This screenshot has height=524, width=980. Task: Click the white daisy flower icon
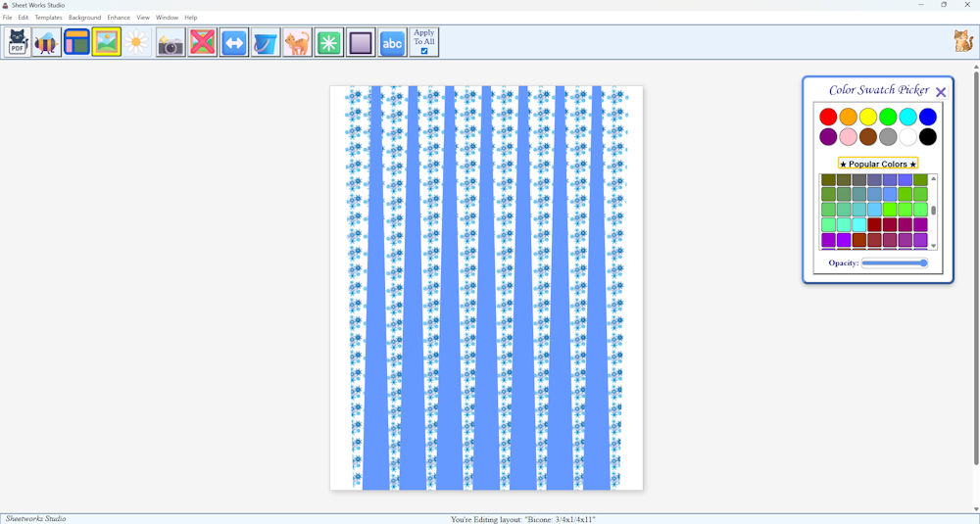coord(137,42)
